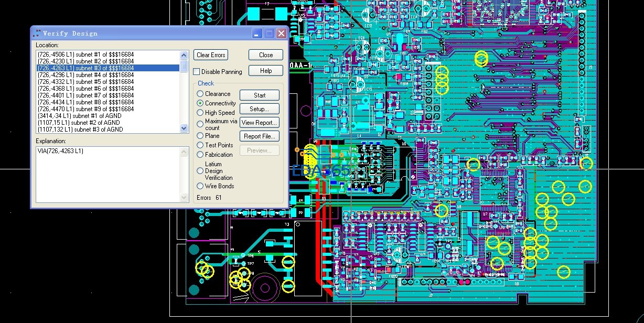Click Location list scroll down arrow
This screenshot has width=644, height=323.
click(x=184, y=128)
